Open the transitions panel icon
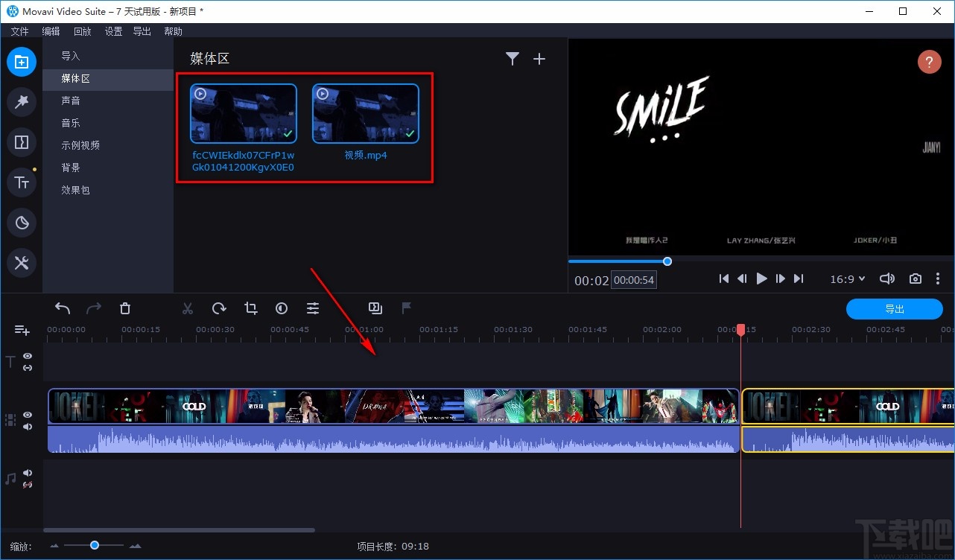 pyautogui.click(x=22, y=142)
